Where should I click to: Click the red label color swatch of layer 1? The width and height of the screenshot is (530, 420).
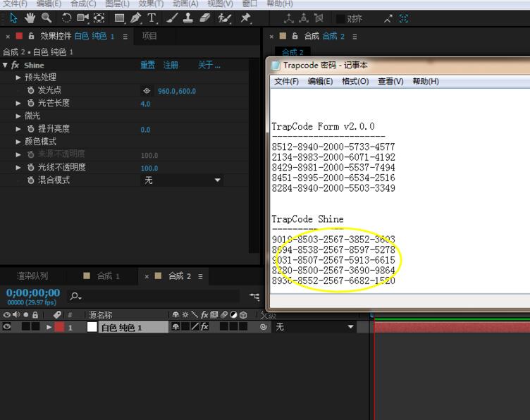[59, 327]
